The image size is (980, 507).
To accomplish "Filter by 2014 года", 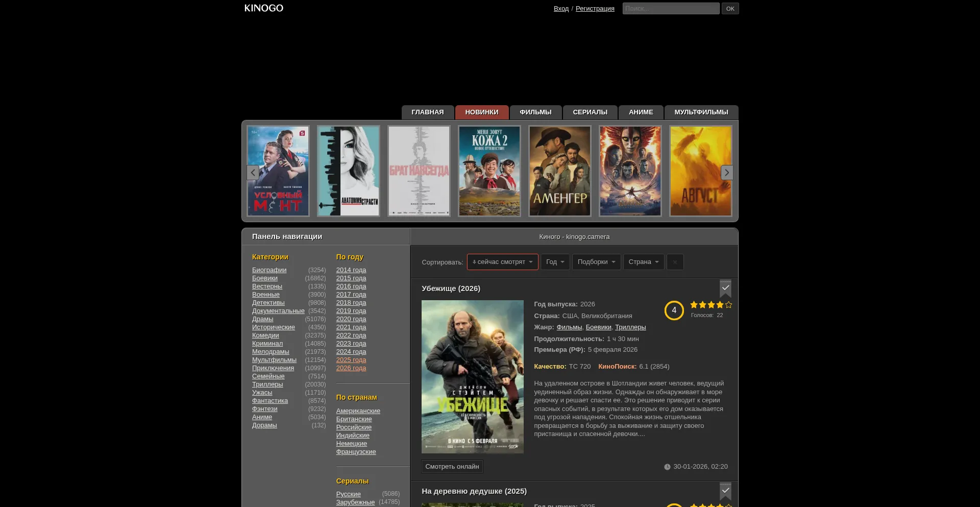I will pos(351,270).
